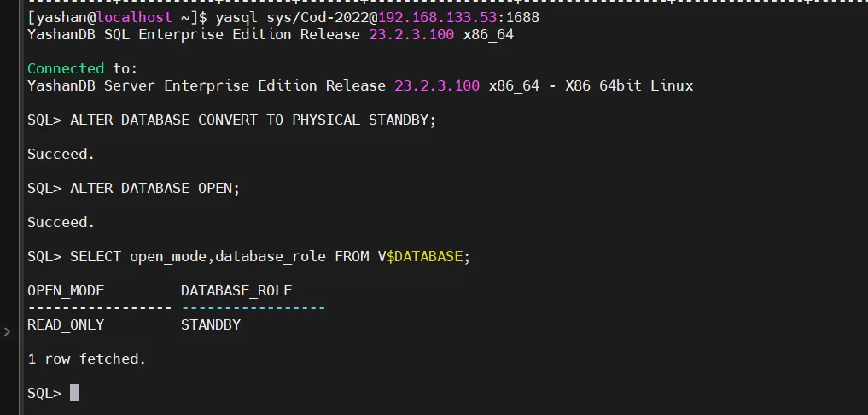The height and width of the screenshot is (415, 868).
Task: Click the second Succeed. message
Action: point(61,222)
